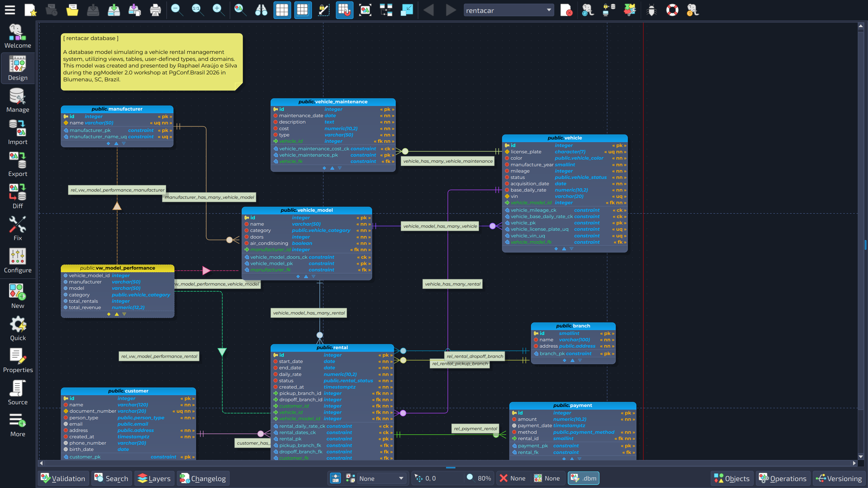The width and height of the screenshot is (868, 488).
Task: Create a new database model
Action: 30,10
